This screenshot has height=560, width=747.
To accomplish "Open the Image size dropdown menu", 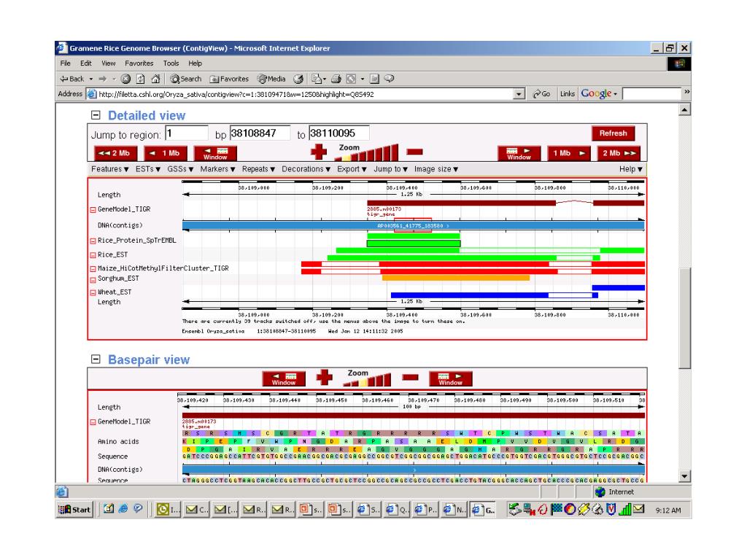I will click(436, 169).
